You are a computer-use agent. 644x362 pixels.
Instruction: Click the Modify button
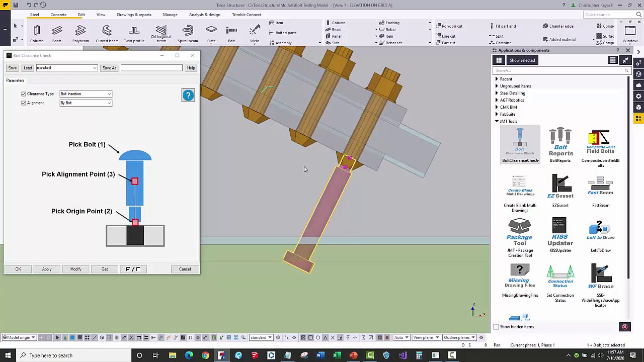[x=75, y=269]
